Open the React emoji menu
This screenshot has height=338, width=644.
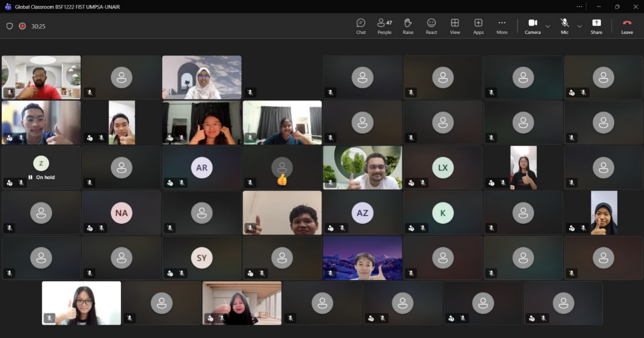[431, 26]
